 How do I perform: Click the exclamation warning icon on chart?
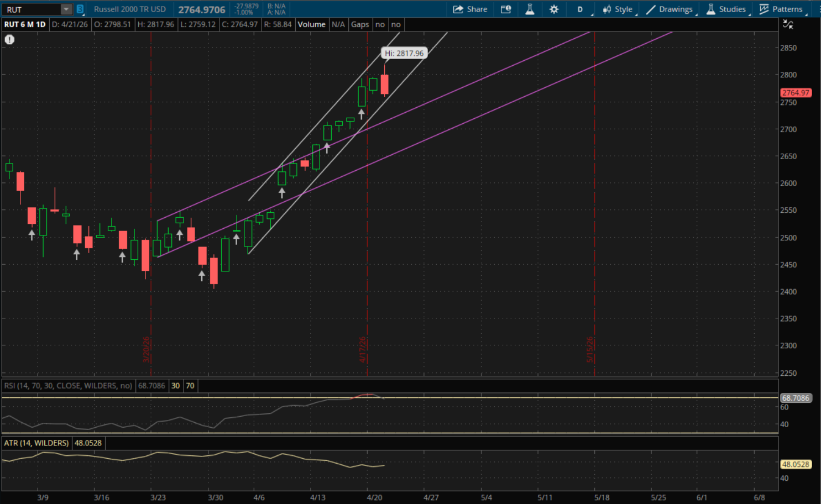pyautogui.click(x=9, y=39)
